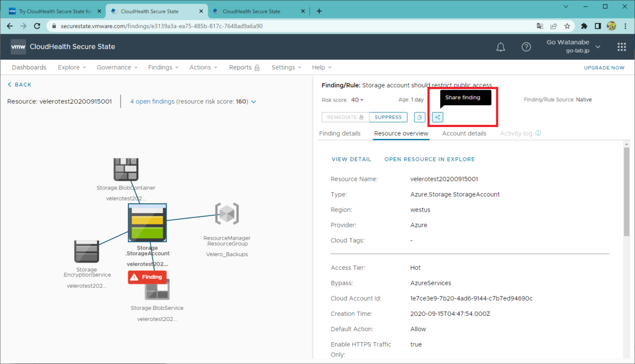The image size is (635, 364).
Task: Expand the 4 open findings chevron
Action: (x=253, y=102)
